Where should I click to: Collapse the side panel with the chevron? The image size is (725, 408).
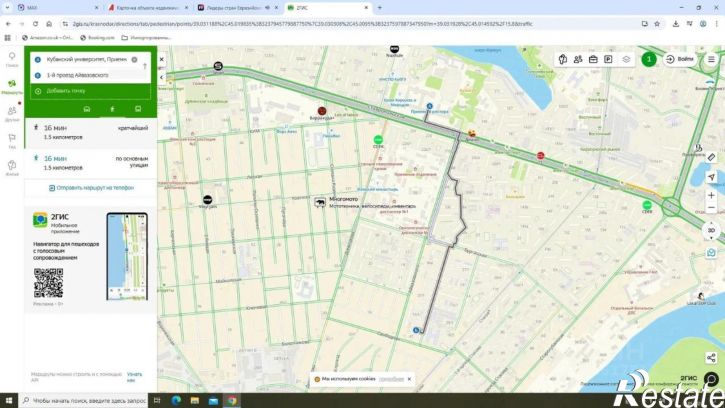point(161,77)
